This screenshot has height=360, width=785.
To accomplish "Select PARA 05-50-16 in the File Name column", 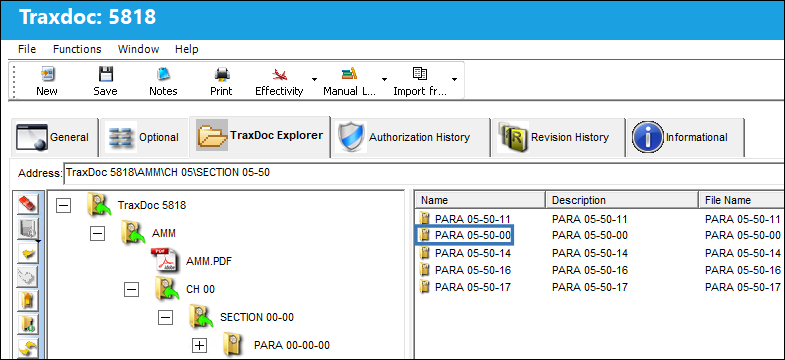I will pos(743,270).
